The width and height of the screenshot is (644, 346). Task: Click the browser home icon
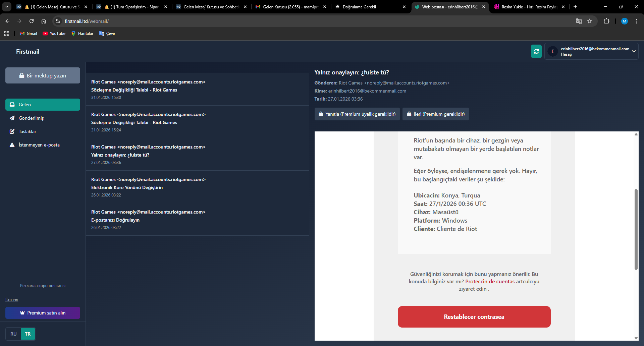44,21
